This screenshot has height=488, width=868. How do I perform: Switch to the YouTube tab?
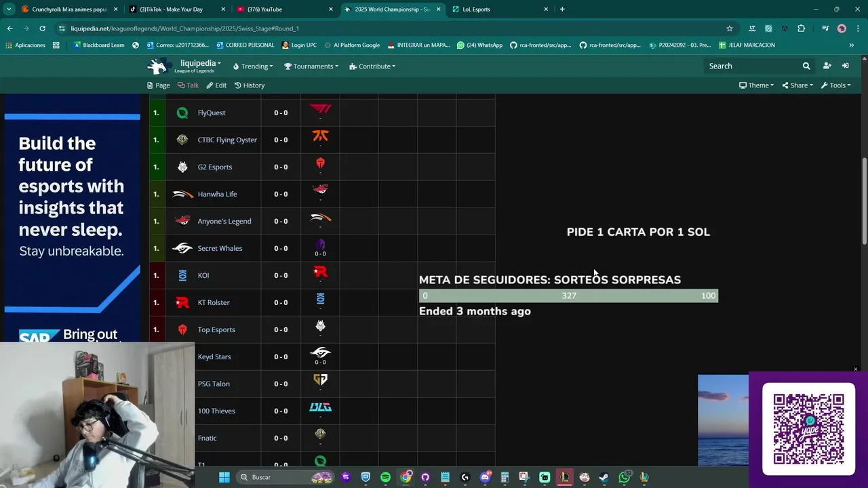285,9
